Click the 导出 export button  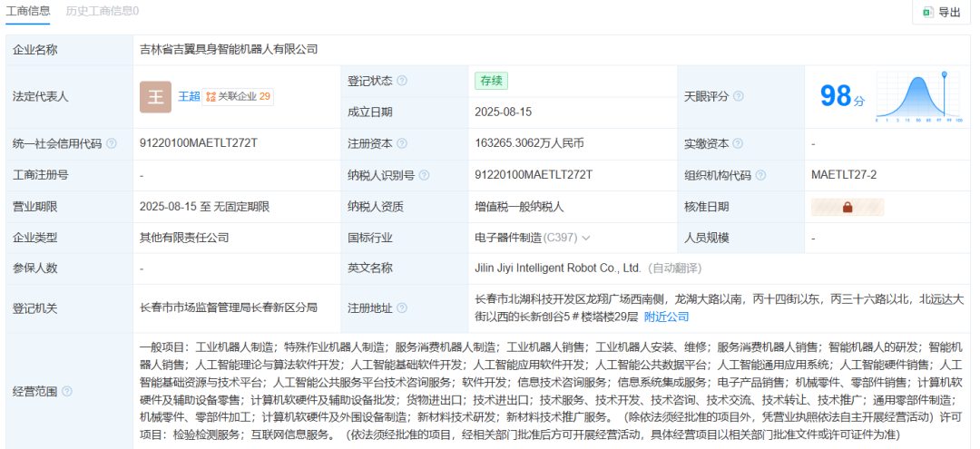tap(942, 11)
